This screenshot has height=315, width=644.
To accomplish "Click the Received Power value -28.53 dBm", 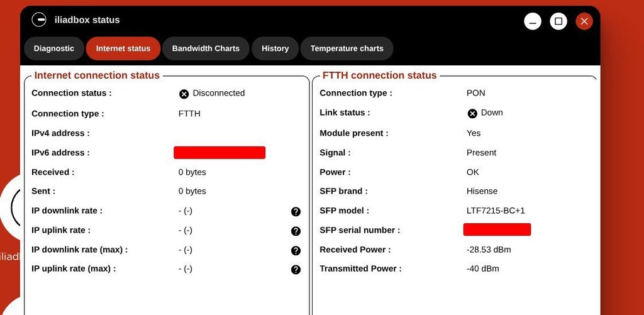I will pos(489,250).
